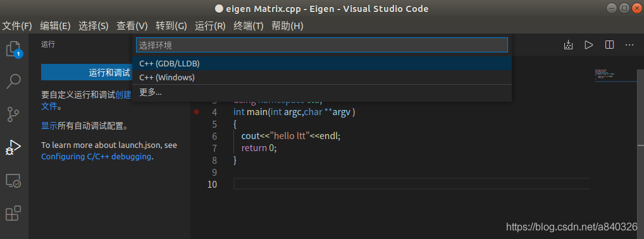Open the Search view icon
This screenshot has width=644, height=239.
pos(13,82)
